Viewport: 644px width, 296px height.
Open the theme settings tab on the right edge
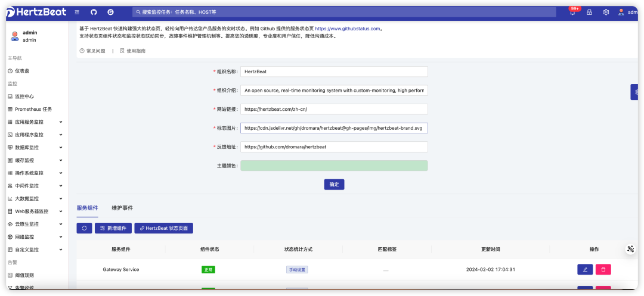[634, 92]
